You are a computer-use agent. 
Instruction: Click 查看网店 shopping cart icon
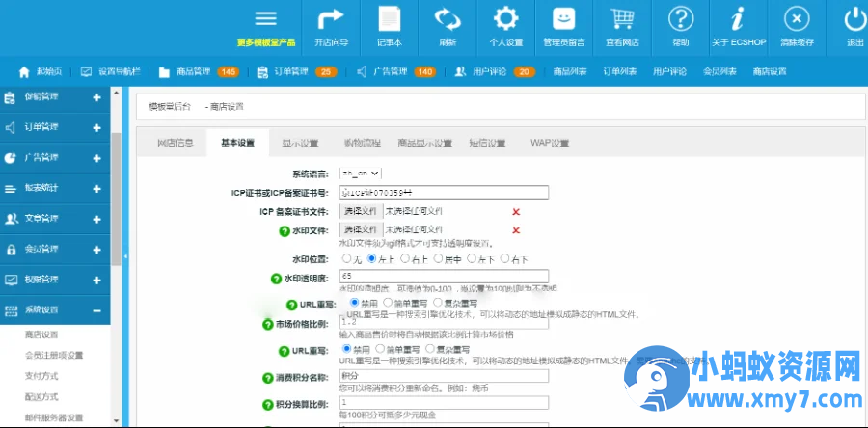(622, 19)
